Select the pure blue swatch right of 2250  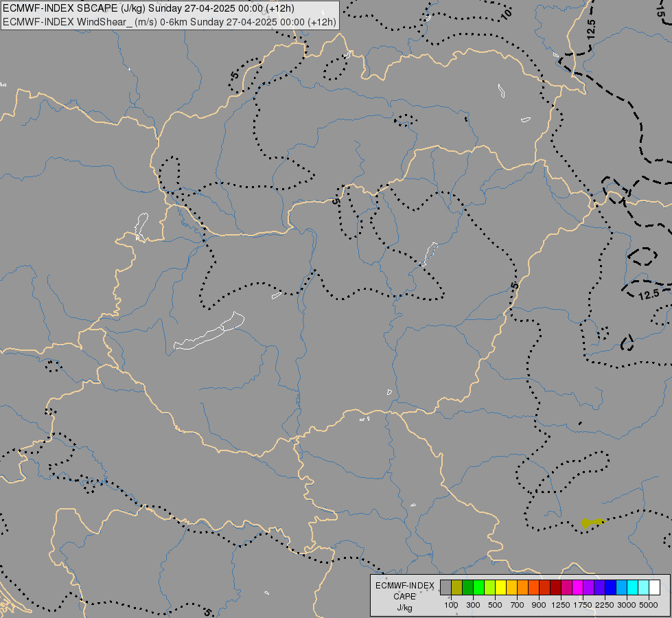610,588
